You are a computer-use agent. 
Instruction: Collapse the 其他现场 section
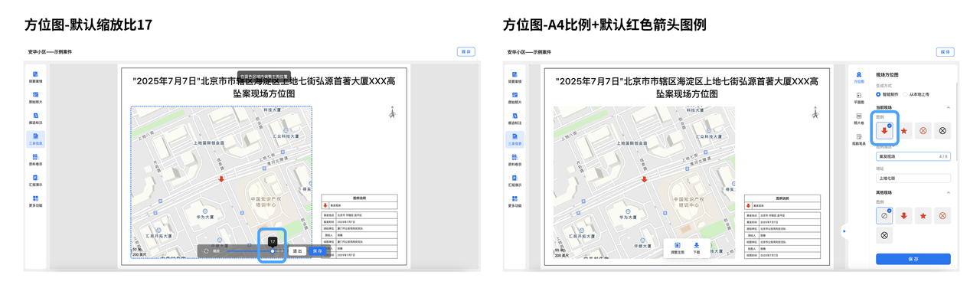tap(948, 192)
